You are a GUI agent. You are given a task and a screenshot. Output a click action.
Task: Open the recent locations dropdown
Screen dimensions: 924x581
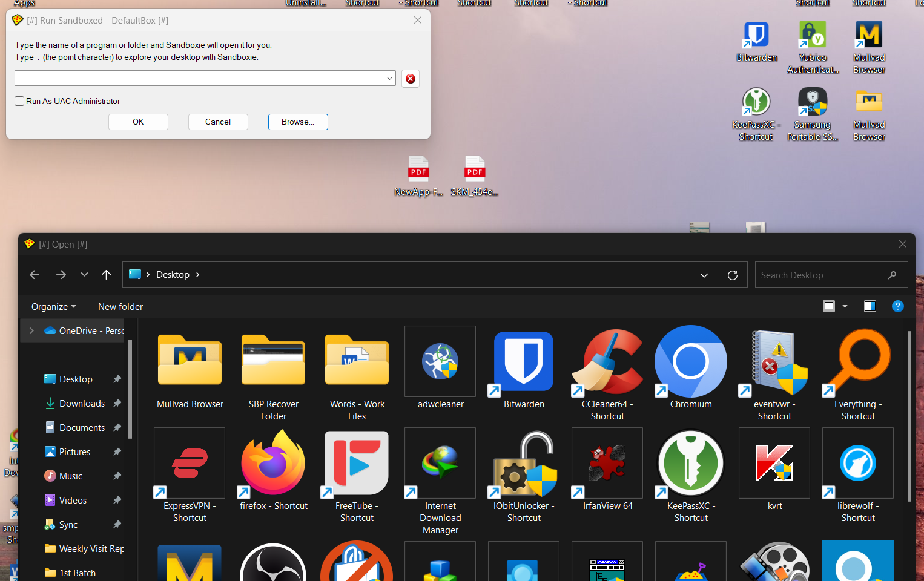[84, 275]
